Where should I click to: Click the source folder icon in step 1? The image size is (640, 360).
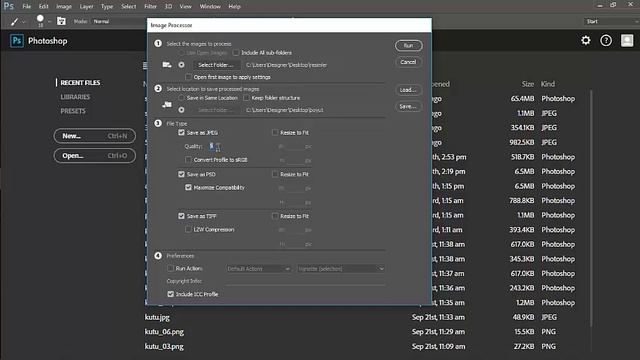pyautogui.click(x=167, y=64)
